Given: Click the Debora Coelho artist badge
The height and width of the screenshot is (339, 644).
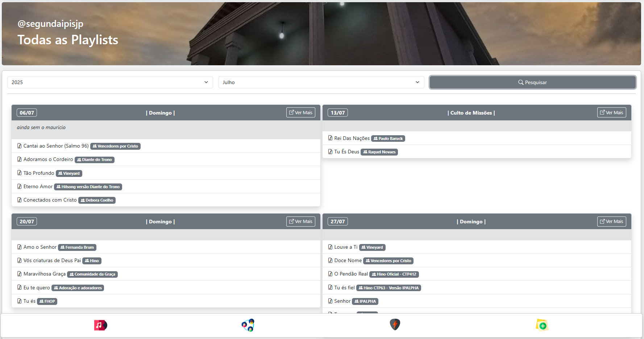Looking at the screenshot, I should 97,200.
